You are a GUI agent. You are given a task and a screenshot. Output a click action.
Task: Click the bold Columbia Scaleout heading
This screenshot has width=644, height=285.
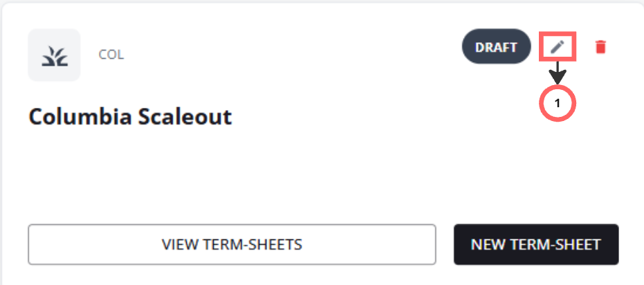point(130,117)
